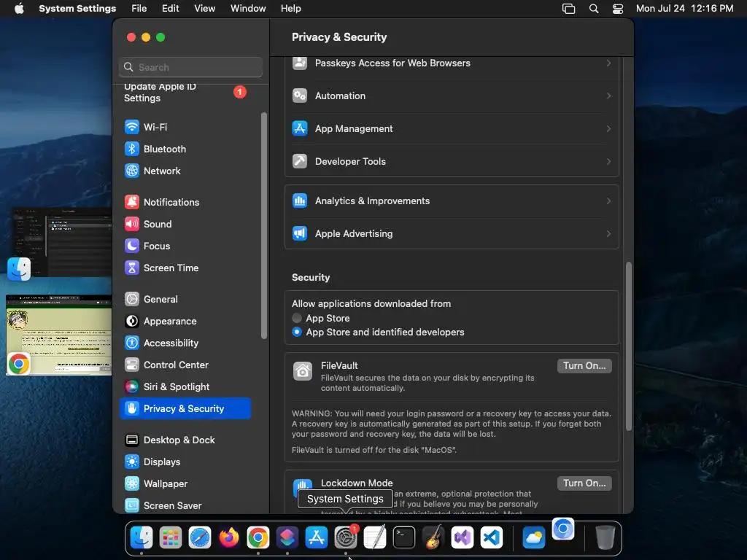Open Wi-Fi settings icon in sidebar

coord(132,127)
